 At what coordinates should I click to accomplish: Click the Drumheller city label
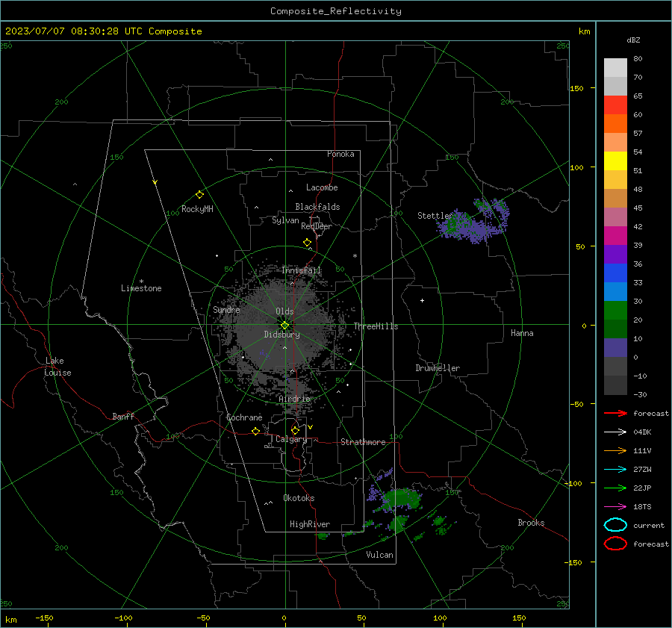[438, 368]
